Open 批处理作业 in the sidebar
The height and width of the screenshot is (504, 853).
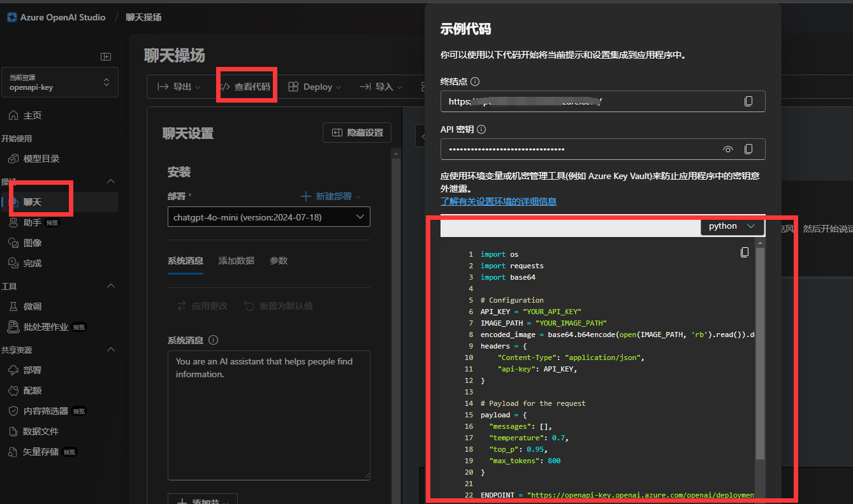pyautogui.click(x=46, y=327)
